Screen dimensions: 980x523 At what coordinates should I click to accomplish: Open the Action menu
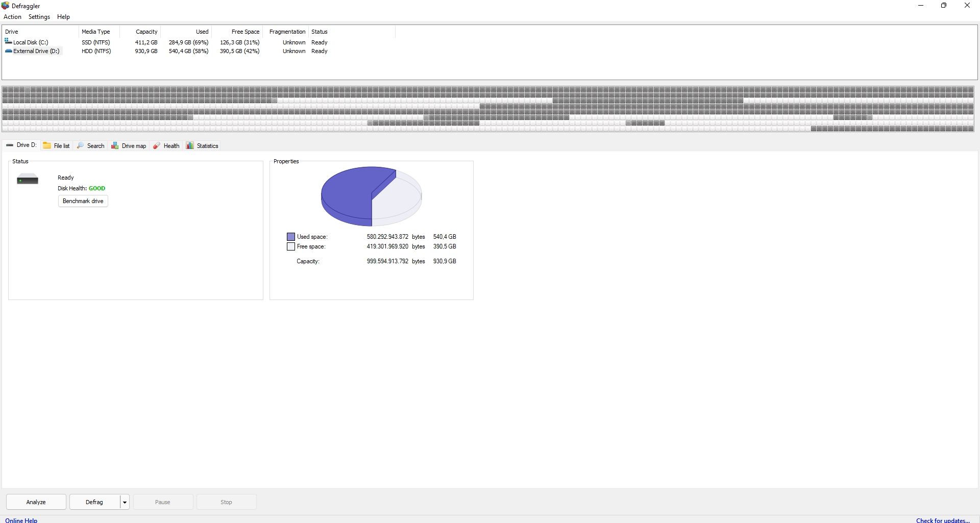(12, 17)
